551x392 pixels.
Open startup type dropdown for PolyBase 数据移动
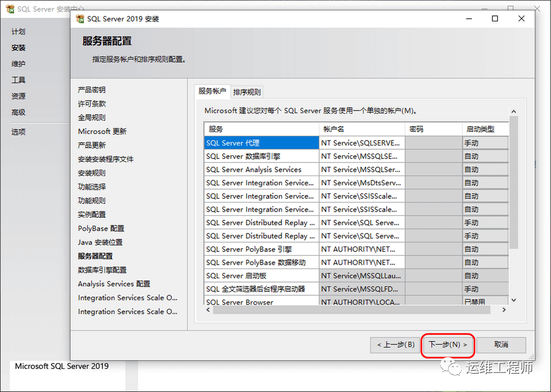485,262
